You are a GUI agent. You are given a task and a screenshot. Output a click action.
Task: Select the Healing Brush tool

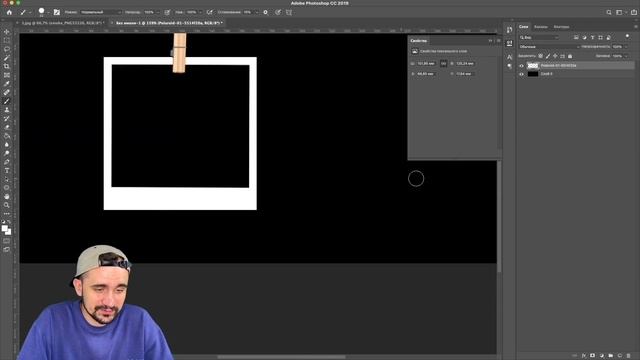click(7, 93)
